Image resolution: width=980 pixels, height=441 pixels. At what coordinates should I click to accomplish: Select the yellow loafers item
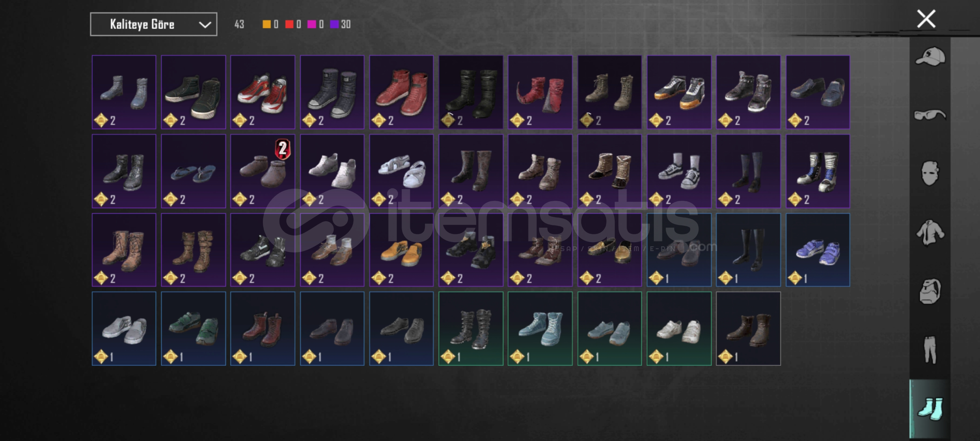tap(401, 250)
